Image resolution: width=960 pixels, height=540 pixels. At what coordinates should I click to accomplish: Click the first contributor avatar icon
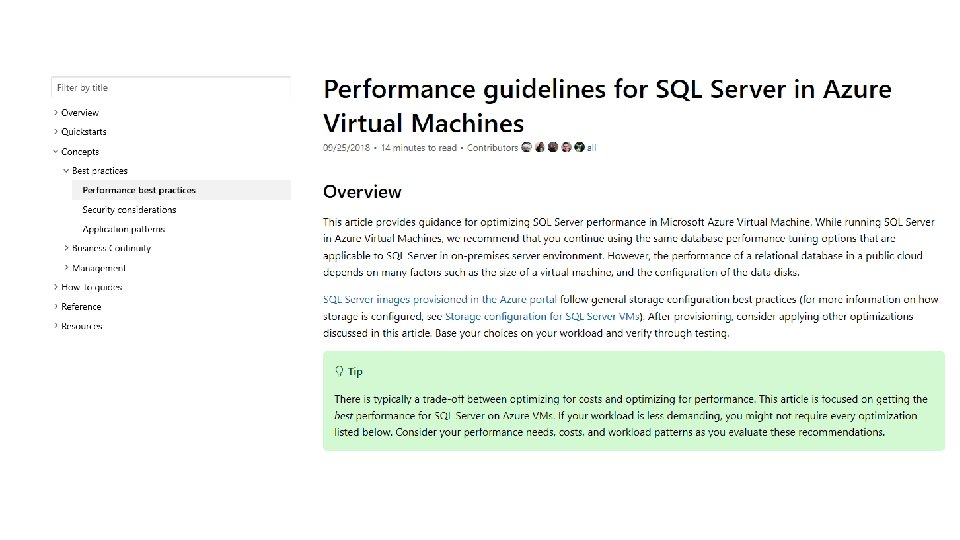[x=527, y=148]
